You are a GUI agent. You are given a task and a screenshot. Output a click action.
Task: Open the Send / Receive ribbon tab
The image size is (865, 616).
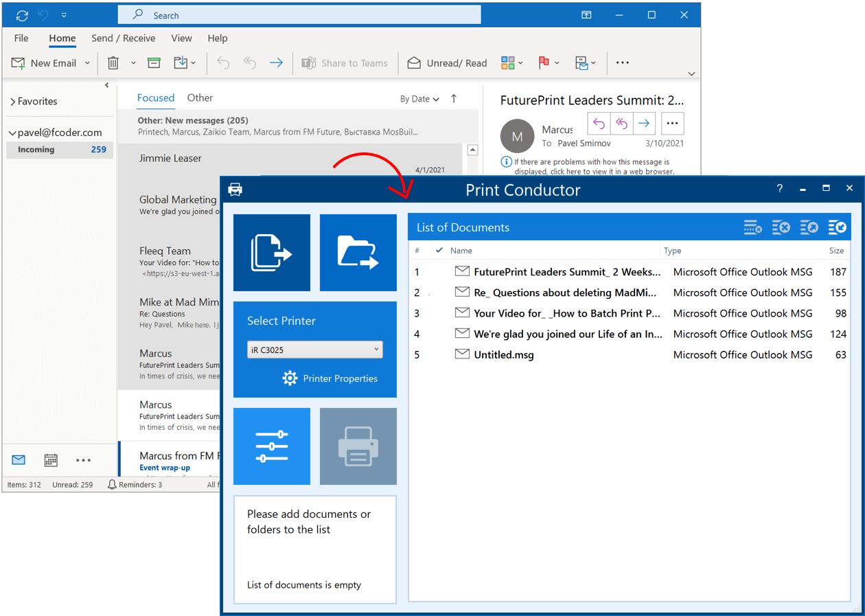click(124, 38)
